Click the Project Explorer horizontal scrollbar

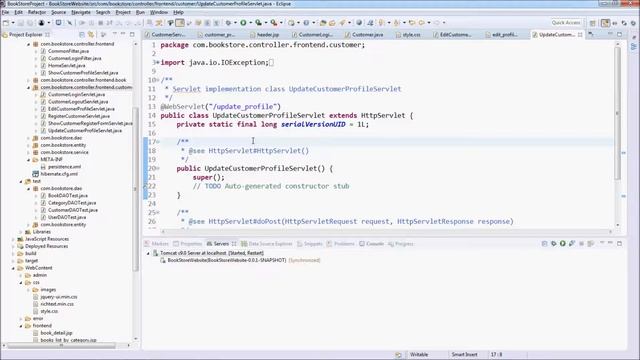click(x=61, y=346)
